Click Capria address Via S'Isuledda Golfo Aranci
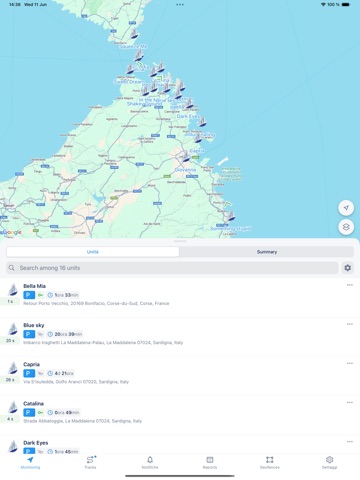360x480 pixels. click(76, 382)
